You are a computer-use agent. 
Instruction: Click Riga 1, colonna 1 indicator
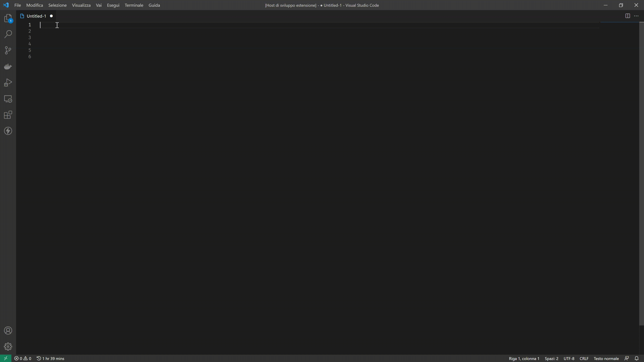click(x=524, y=358)
